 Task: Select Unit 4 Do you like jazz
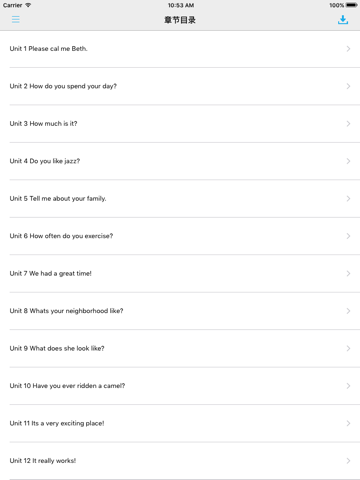[180, 161]
